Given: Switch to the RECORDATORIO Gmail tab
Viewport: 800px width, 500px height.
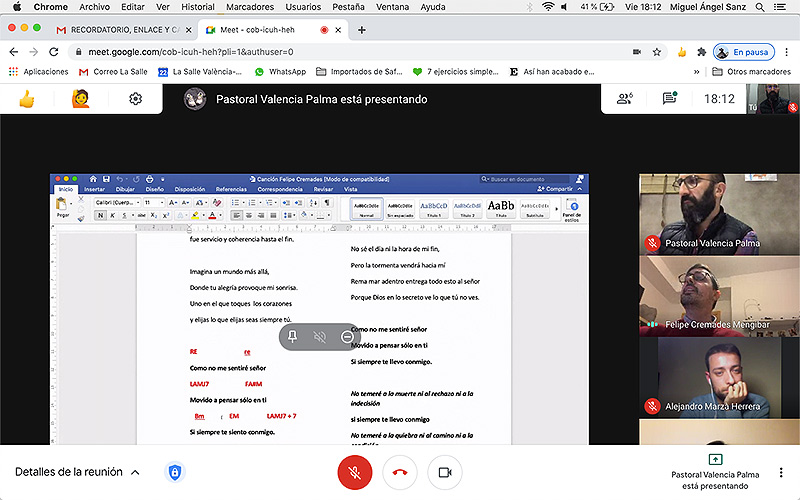Looking at the screenshot, I should click(124, 30).
